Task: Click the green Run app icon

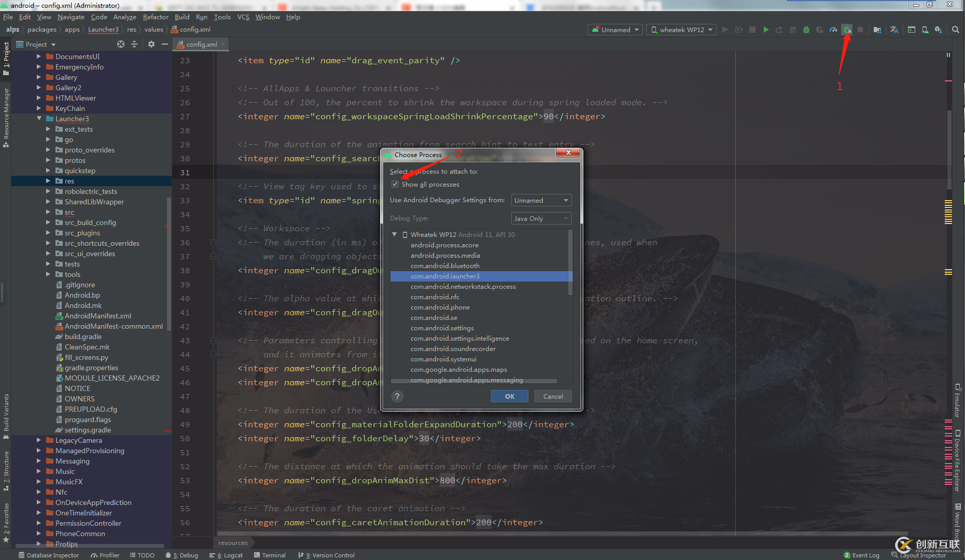Action: [x=766, y=30]
